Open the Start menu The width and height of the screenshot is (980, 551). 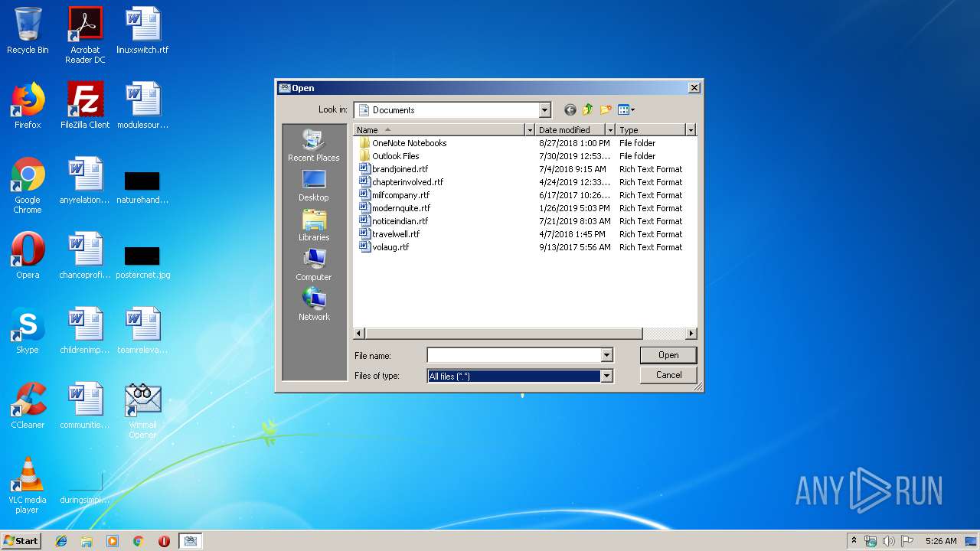21,541
